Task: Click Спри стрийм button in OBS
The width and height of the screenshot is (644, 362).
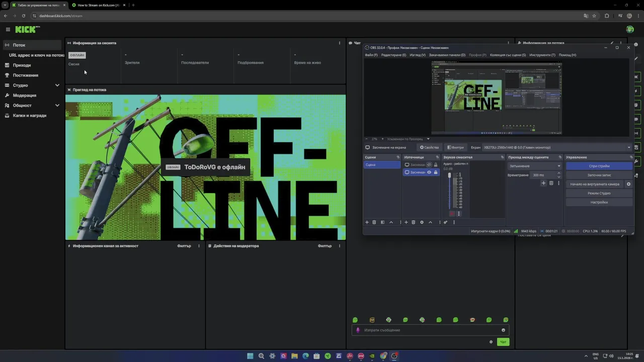Action: [599, 166]
